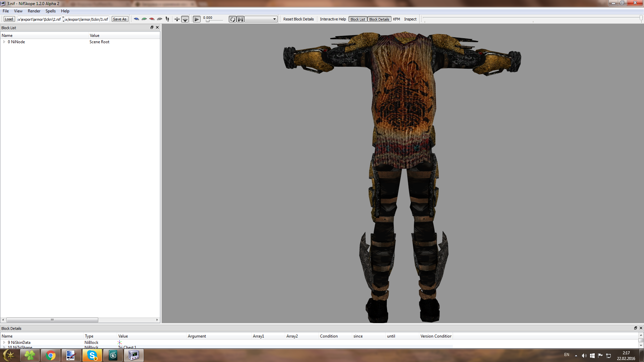This screenshot has height=362, width=644.
Task: Float the Block Details panel
Action: [635, 328]
